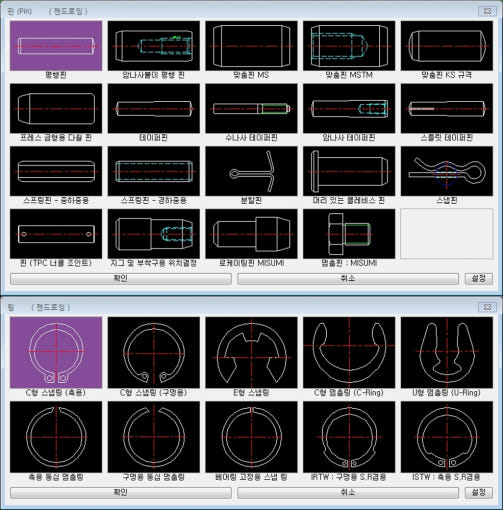
Task: Select the 스플릿 테이퍼핀 split taper pin
Action: click(447, 108)
